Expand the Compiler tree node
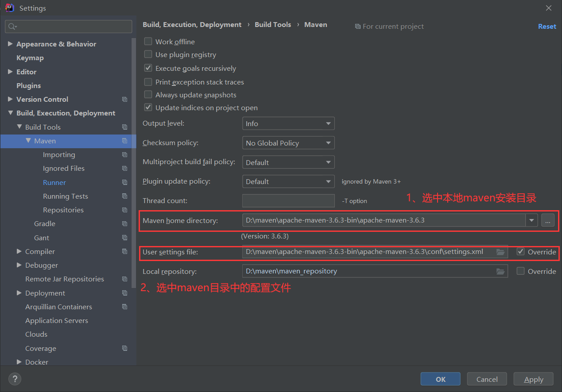Viewport: 562px width, 392px height. (x=19, y=251)
